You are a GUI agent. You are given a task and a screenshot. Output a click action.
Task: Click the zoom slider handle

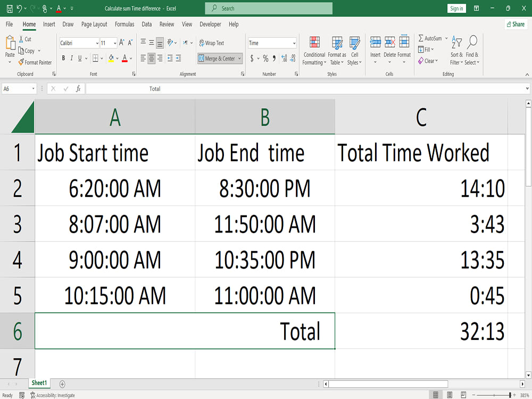click(x=510, y=395)
